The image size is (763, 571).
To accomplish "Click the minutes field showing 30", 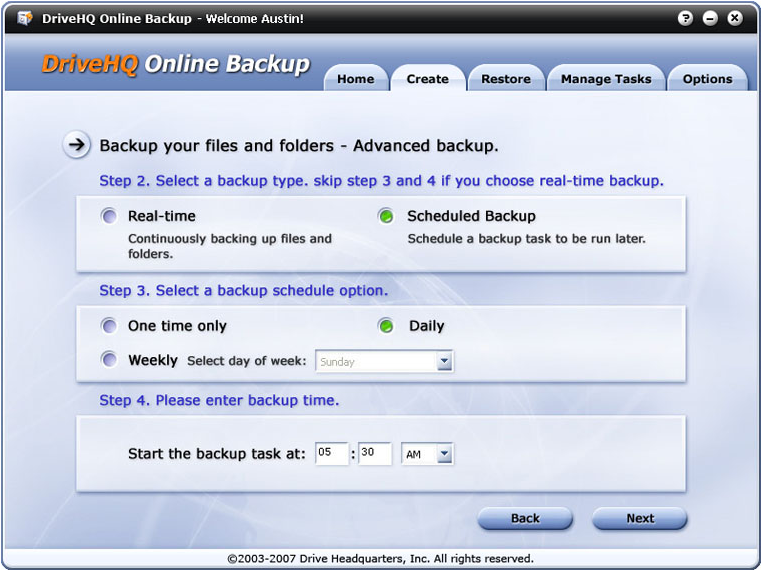I will 375,454.
